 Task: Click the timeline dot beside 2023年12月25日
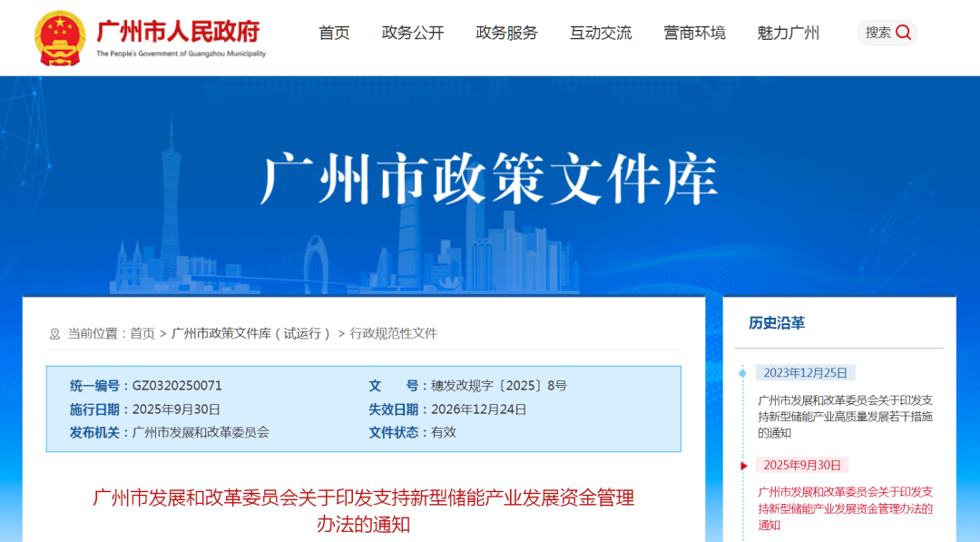pyautogui.click(x=742, y=373)
